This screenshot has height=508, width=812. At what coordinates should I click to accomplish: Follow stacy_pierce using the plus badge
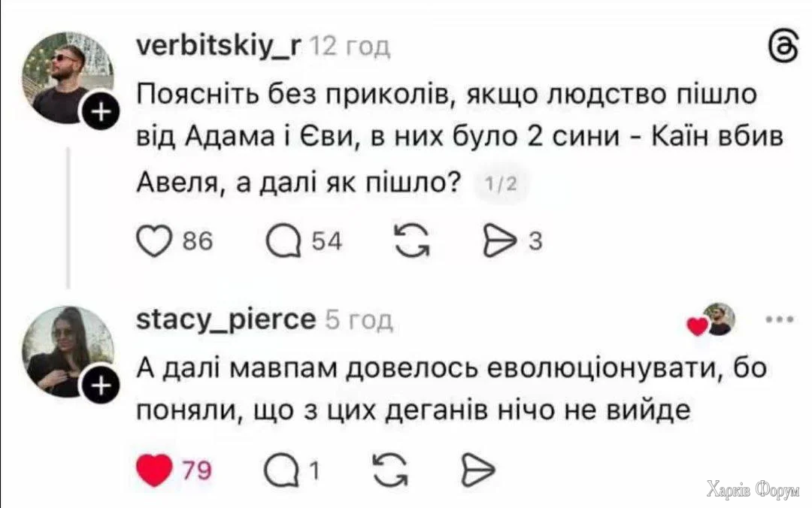point(98,383)
